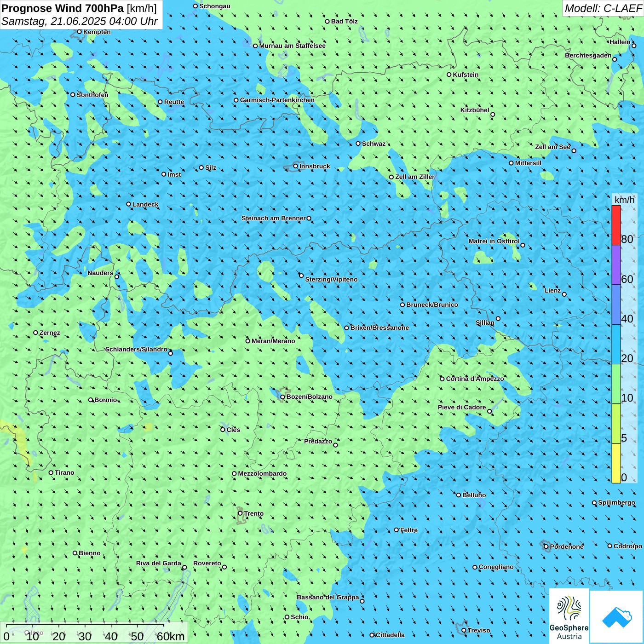Click the yellow 0 km/h legend color

click(616, 463)
